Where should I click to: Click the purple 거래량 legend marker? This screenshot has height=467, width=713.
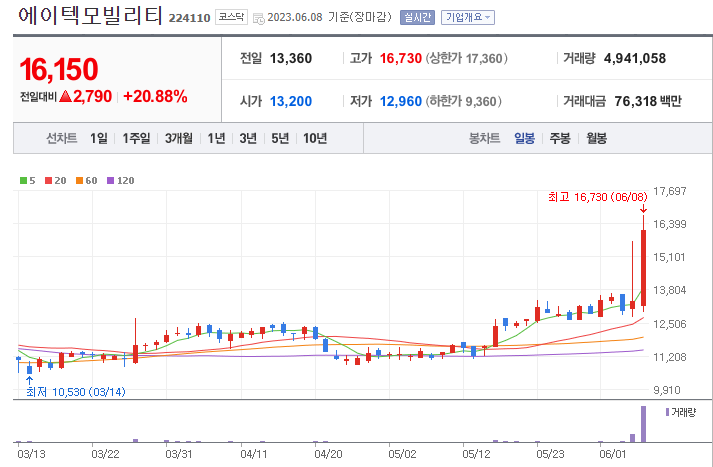(667, 412)
